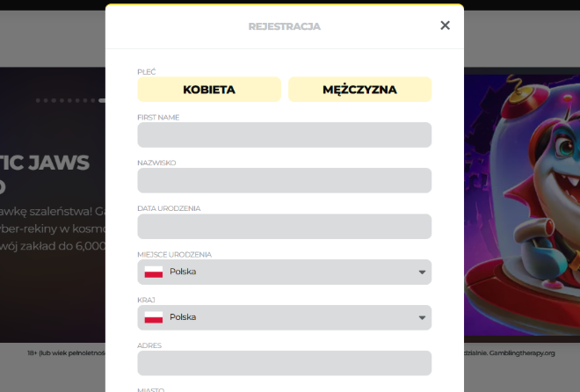Select the fourth carousel dot
Viewport: 580px width, 392px height.
62,100
